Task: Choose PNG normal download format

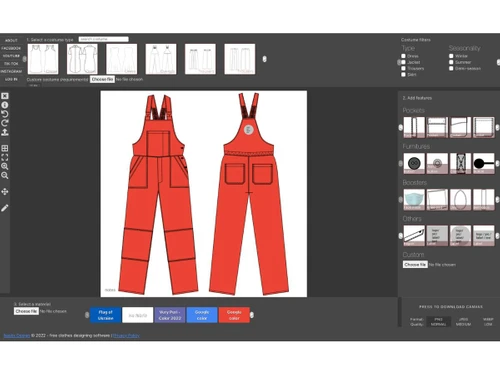Action: 438,322
